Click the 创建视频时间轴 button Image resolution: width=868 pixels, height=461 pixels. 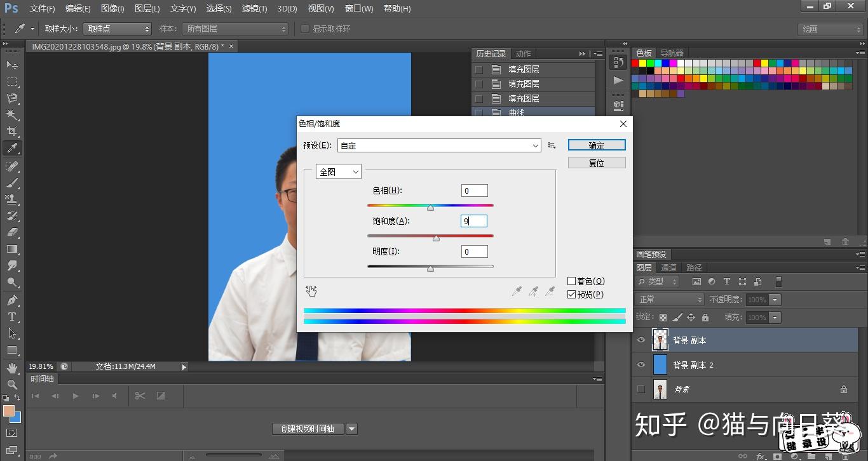pos(308,429)
